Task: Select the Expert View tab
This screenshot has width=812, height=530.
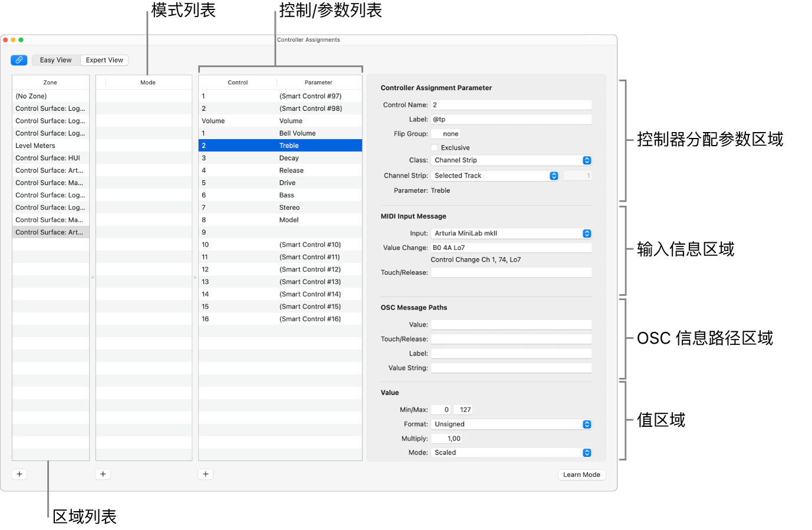Action: [104, 60]
